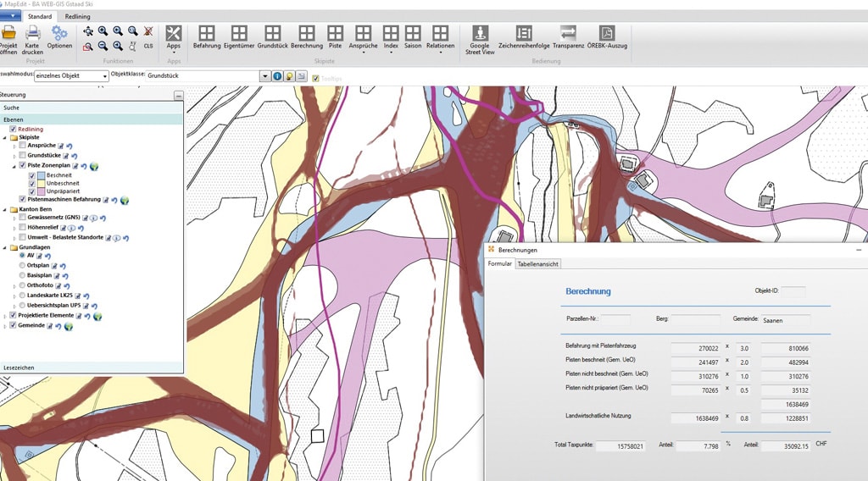Switch to the Tabellenansicht tab
The image size is (868, 481).
(x=537, y=264)
